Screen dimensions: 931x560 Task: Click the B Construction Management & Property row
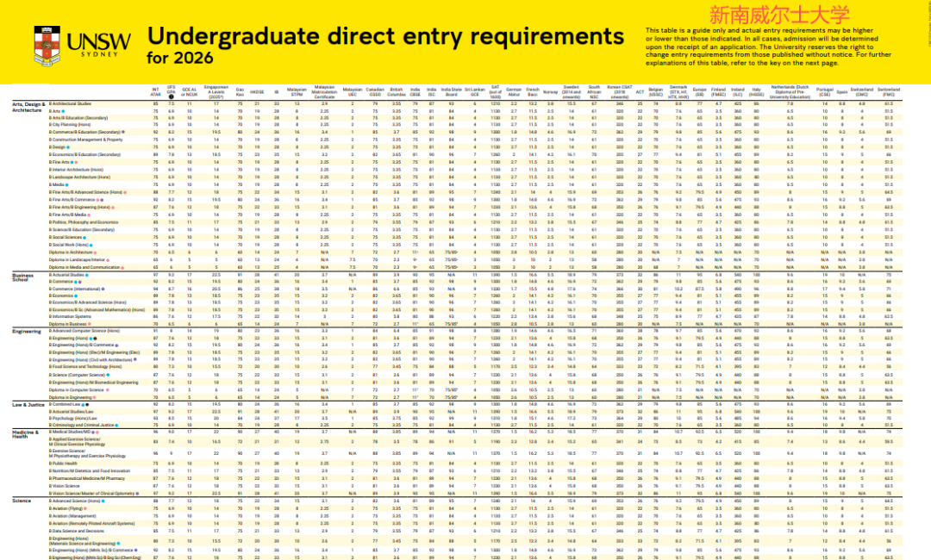[x=86, y=139]
